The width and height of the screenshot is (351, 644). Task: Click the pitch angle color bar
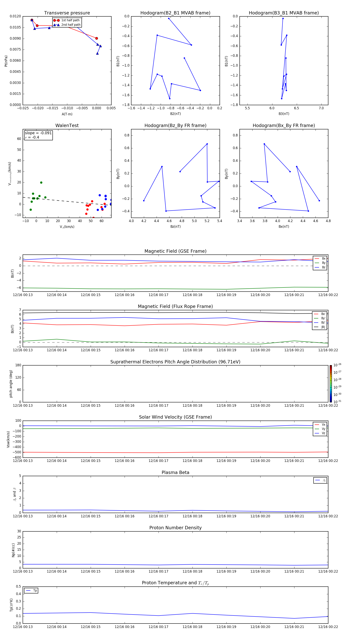[x=331, y=384]
